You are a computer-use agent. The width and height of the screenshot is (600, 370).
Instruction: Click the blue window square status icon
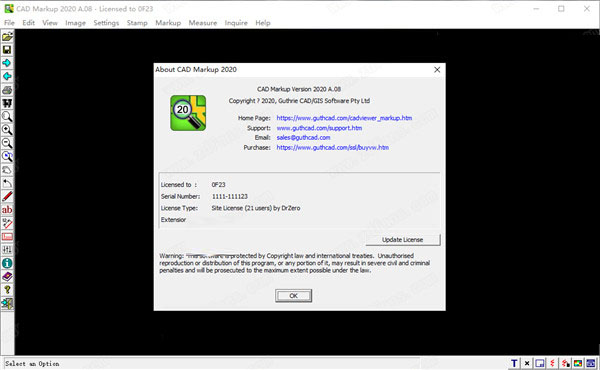tap(540, 363)
